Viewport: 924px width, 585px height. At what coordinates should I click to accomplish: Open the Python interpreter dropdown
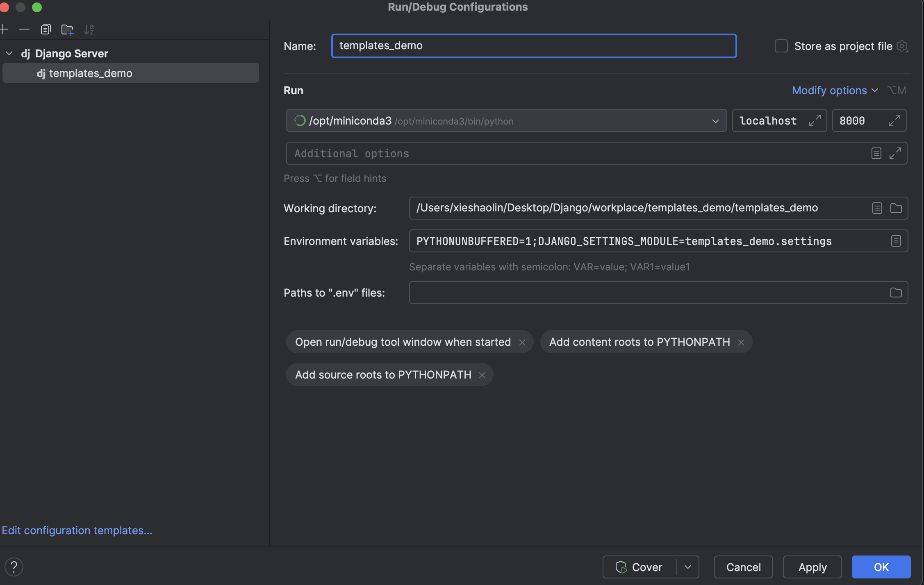pyautogui.click(x=715, y=121)
